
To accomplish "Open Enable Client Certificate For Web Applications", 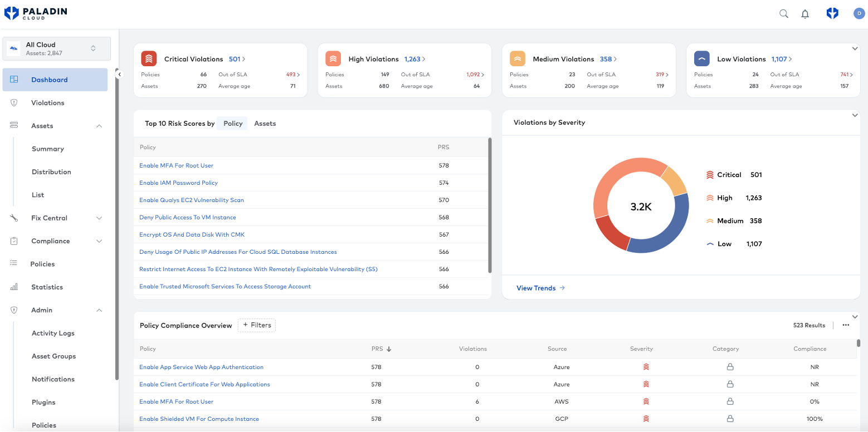I will point(204,384).
